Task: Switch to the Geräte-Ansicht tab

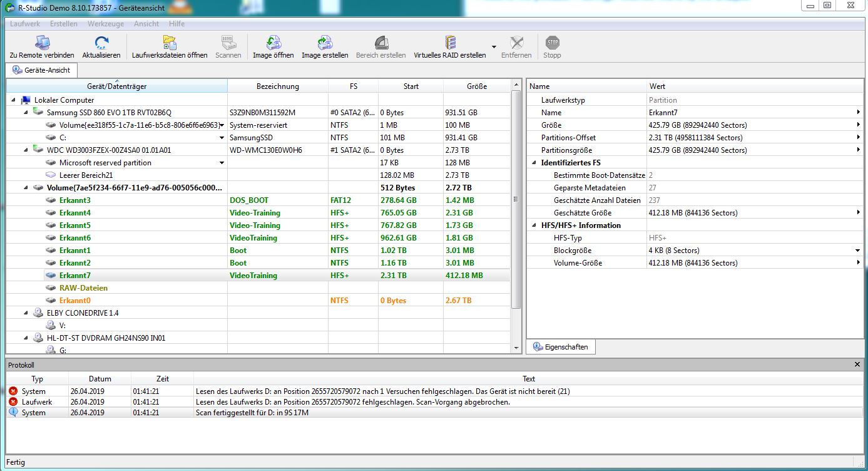Action: point(41,70)
